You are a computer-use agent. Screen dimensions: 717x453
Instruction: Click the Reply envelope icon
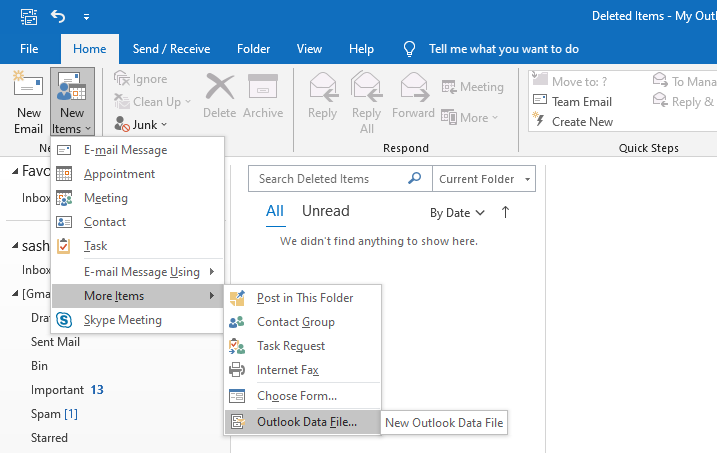(x=323, y=87)
